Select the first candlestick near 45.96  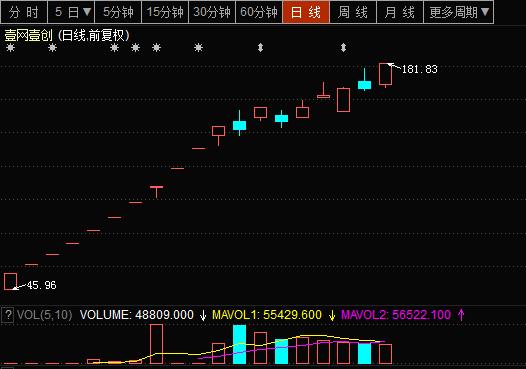click(x=10, y=281)
